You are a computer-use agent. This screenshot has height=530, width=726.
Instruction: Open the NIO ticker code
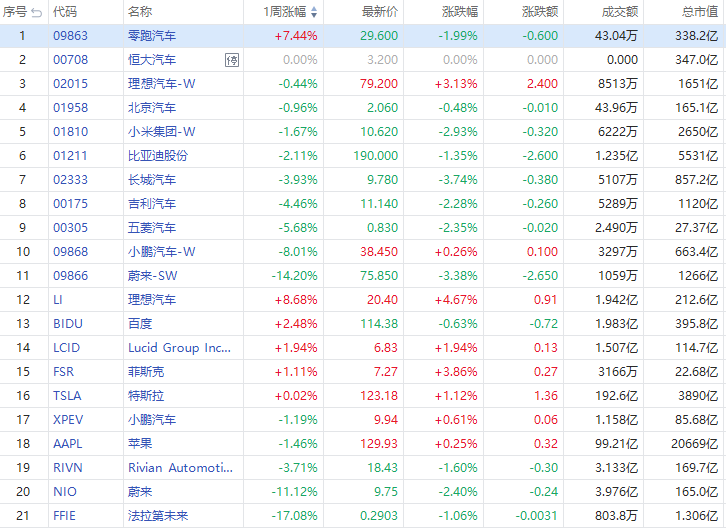click(65, 493)
